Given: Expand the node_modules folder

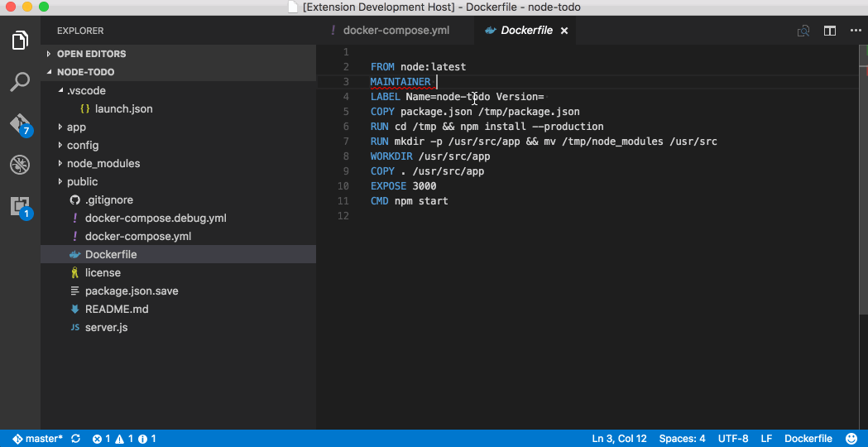Looking at the screenshot, I should pos(178,163).
